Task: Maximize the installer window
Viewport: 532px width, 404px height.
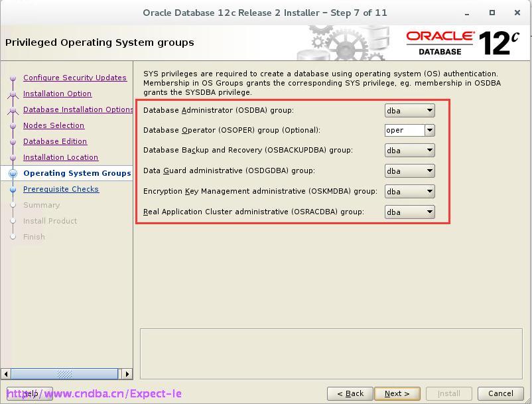Action: pos(492,13)
